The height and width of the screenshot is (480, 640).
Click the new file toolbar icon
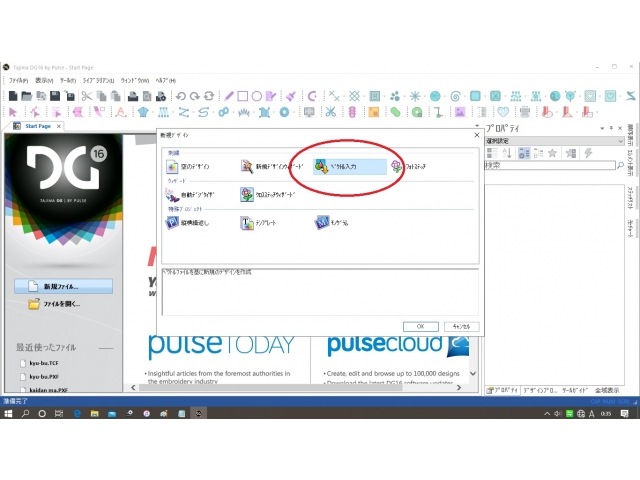(x=13, y=96)
